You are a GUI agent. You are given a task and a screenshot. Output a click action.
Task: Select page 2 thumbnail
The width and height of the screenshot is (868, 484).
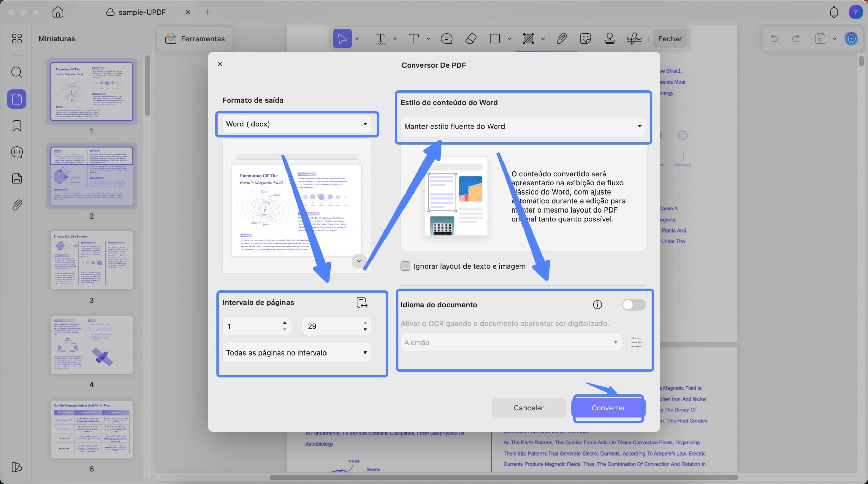(x=92, y=176)
